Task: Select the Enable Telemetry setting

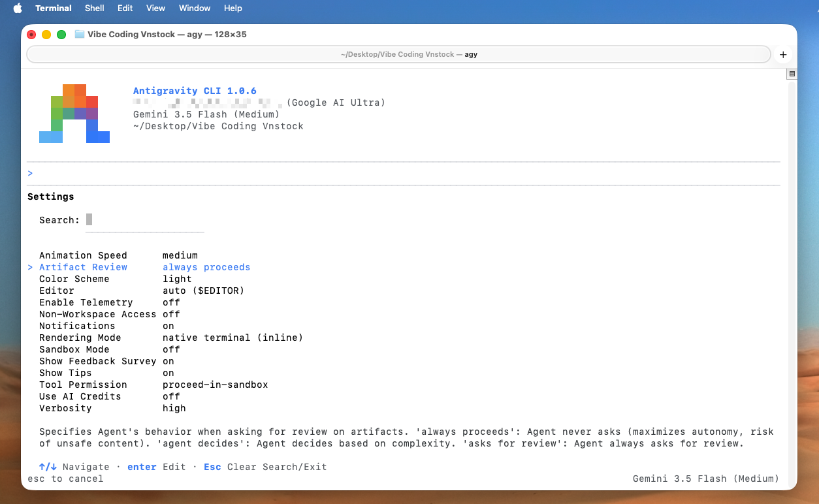Action: point(110,302)
